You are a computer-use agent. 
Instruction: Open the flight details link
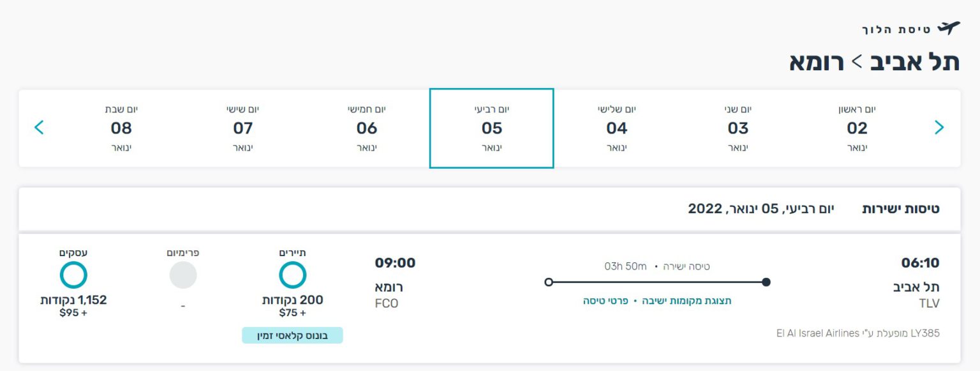pos(606,301)
